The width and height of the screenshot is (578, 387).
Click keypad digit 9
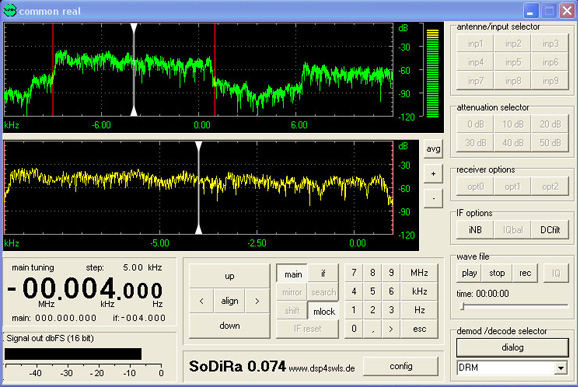tap(391, 273)
